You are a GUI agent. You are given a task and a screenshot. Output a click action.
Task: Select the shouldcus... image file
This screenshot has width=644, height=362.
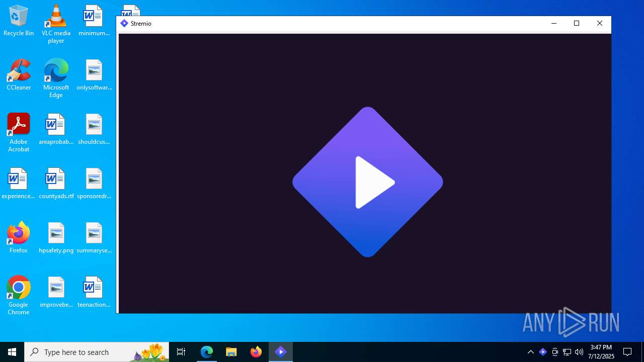(x=94, y=130)
